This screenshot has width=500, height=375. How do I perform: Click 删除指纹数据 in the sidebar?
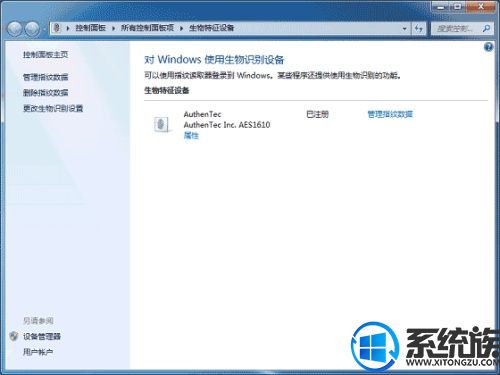(x=46, y=93)
